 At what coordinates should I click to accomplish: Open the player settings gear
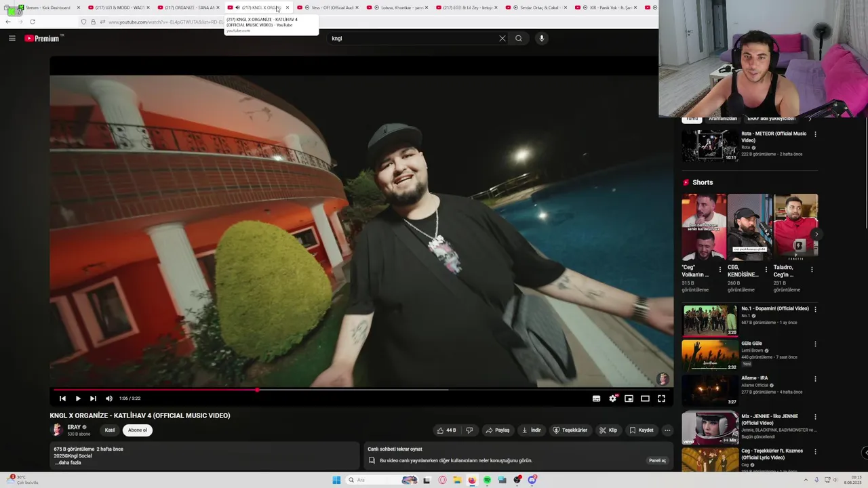pos(612,399)
